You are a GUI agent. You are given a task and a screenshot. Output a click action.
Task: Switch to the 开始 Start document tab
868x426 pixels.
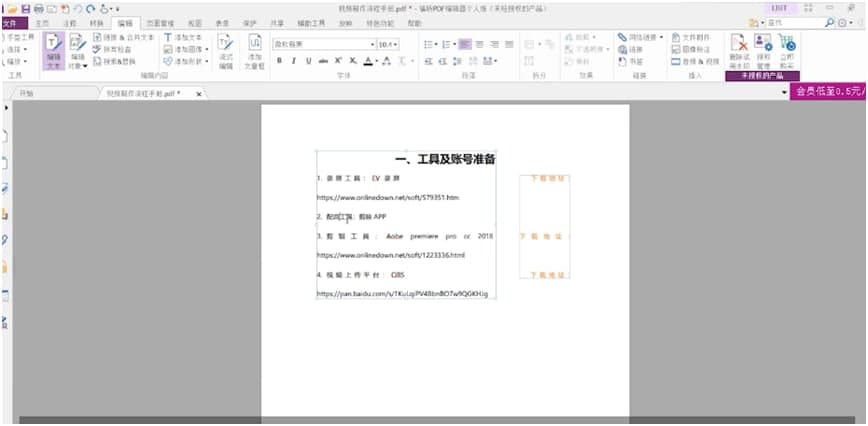(25, 93)
